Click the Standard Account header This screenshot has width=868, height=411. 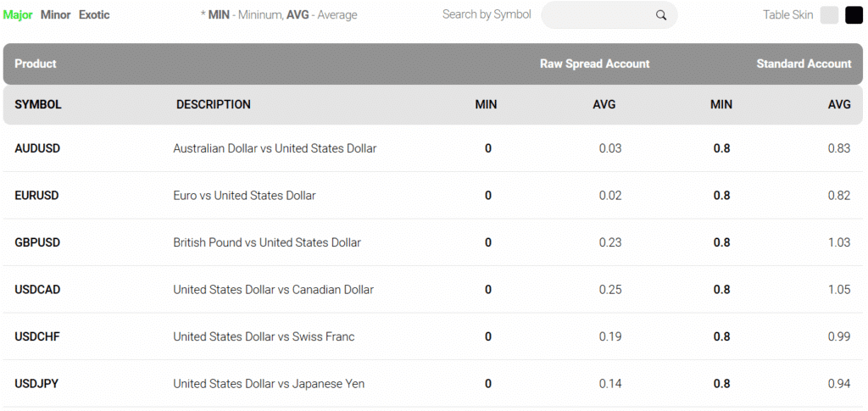point(804,64)
